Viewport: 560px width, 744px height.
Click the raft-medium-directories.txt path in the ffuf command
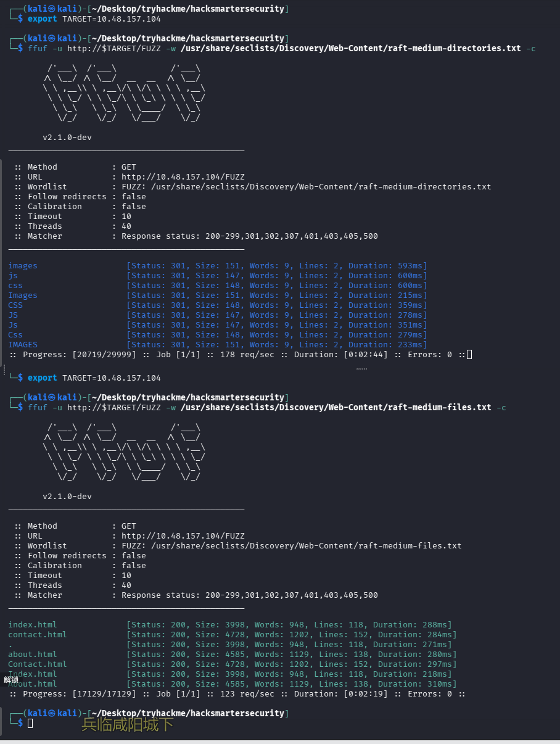click(x=352, y=49)
